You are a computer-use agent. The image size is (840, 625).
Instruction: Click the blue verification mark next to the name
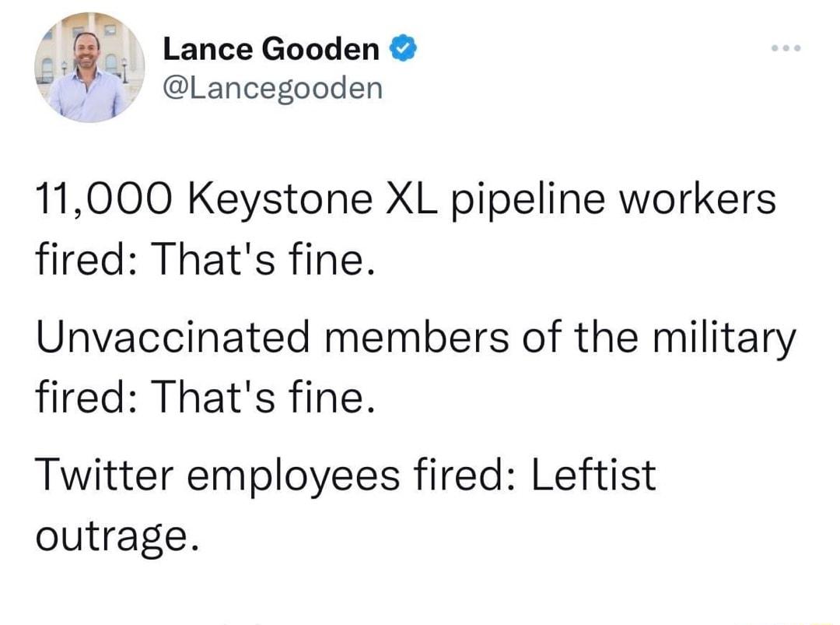(x=401, y=47)
